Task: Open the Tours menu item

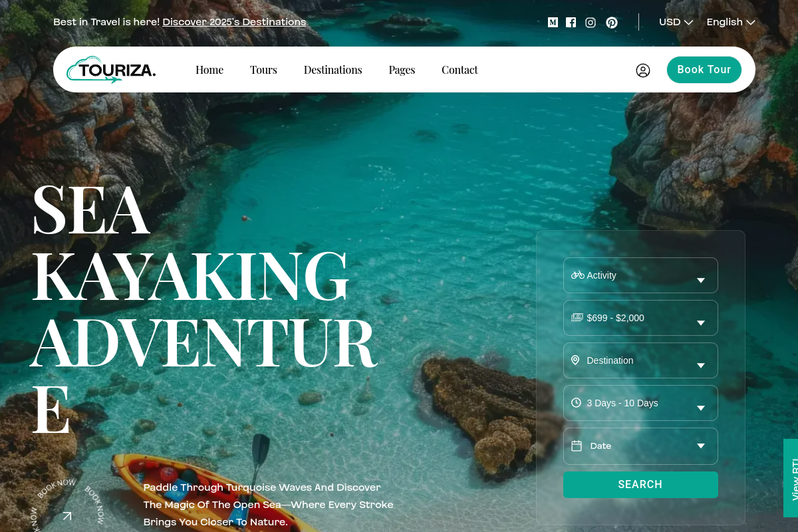Action: pos(263,70)
